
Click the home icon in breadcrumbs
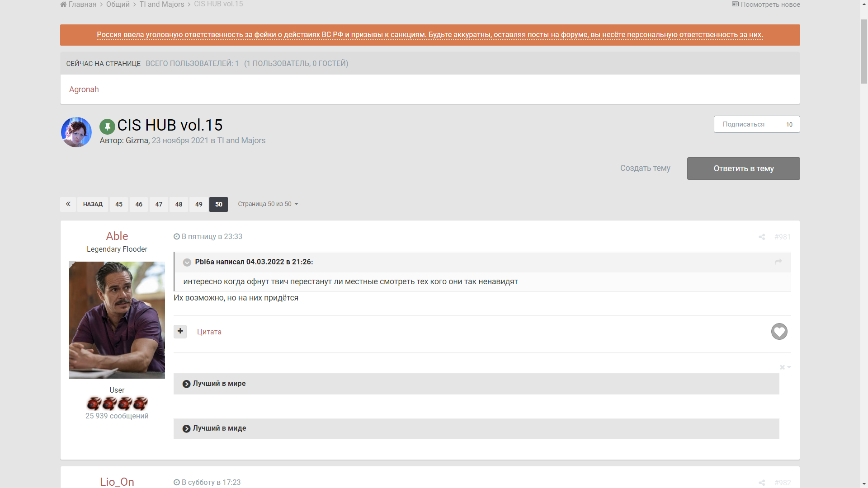click(63, 5)
